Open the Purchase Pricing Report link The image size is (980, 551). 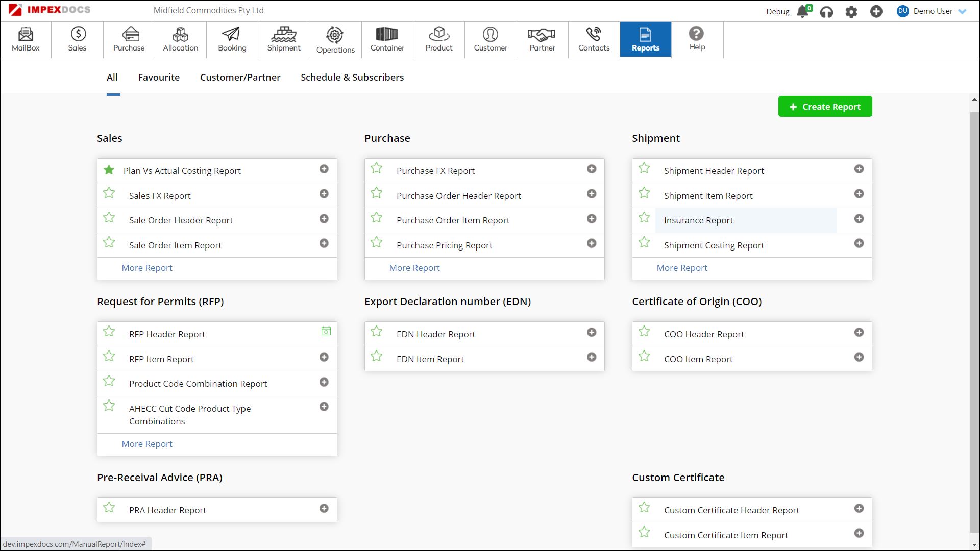click(444, 245)
